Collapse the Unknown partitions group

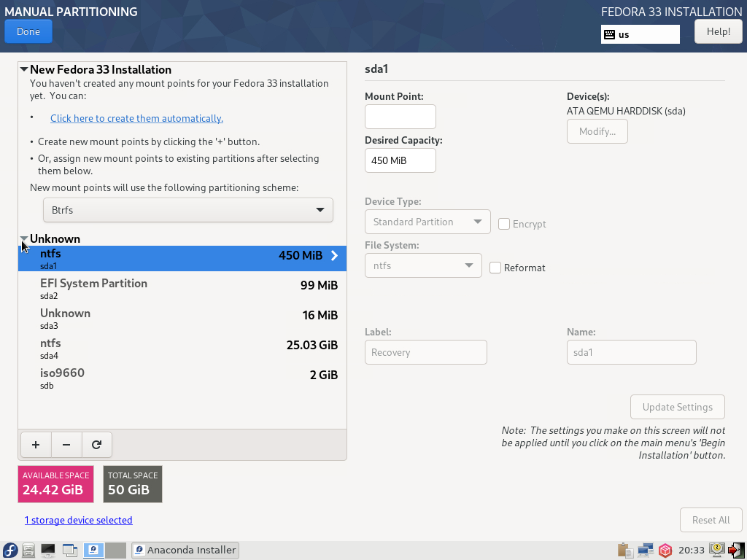[x=24, y=238]
